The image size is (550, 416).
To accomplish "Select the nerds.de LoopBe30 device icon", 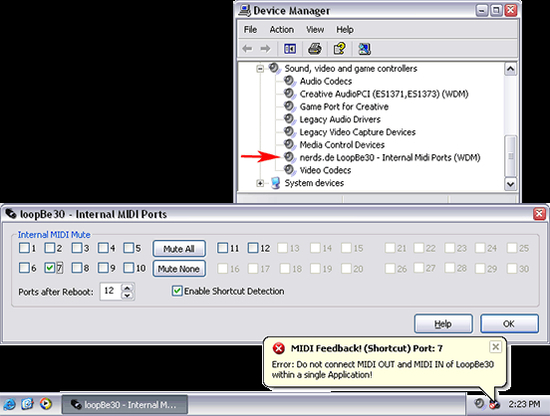I will [x=289, y=157].
